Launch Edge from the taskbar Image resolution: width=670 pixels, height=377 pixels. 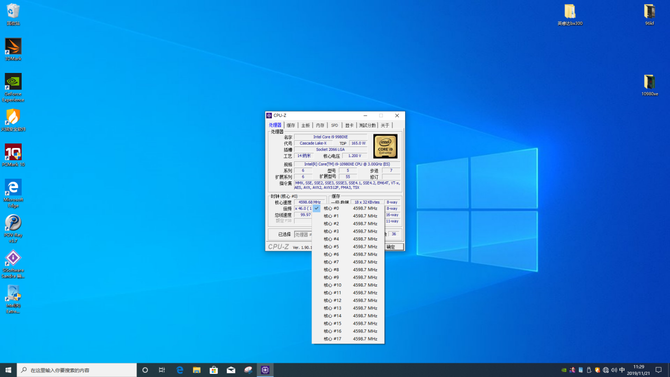pyautogui.click(x=179, y=370)
